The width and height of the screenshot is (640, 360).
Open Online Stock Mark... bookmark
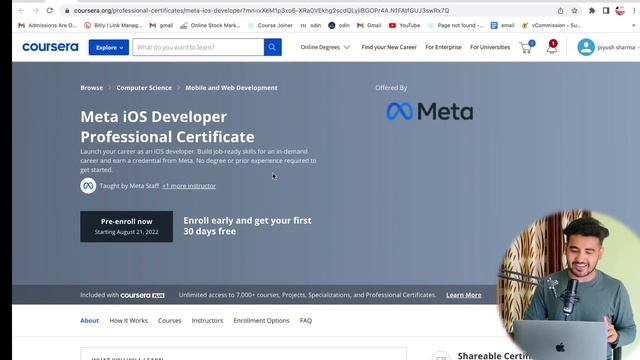coord(210,25)
